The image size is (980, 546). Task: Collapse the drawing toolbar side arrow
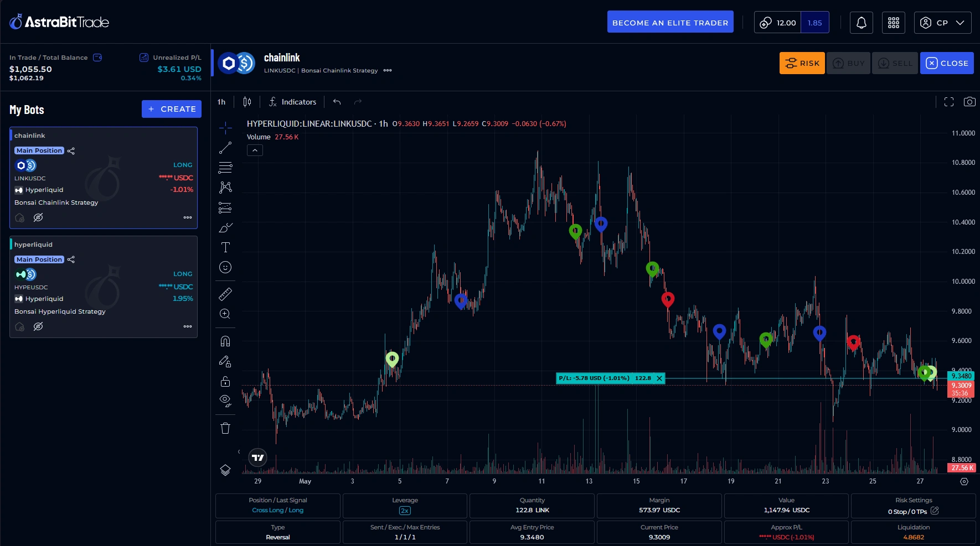tap(239, 451)
